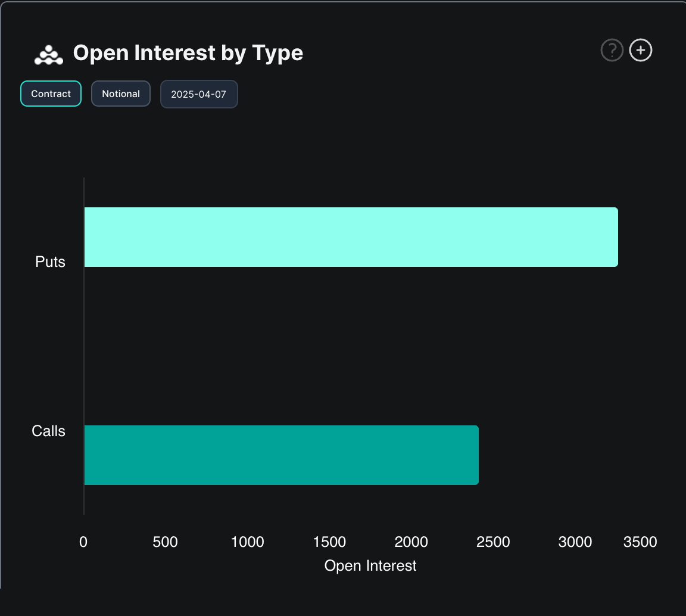Click the 3000 tick label
Image resolution: width=686 pixels, height=616 pixels.
click(575, 542)
